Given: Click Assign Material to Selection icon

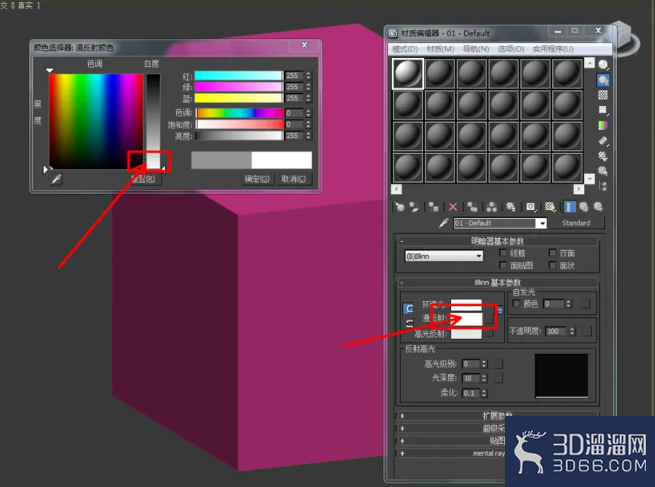Looking at the screenshot, I should 434,207.
